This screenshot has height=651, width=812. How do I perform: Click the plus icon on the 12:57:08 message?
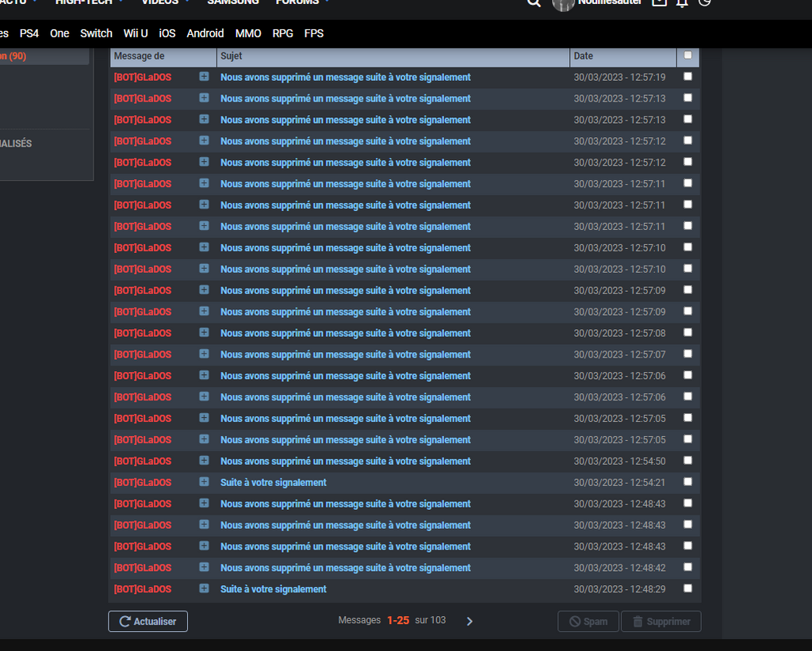point(204,333)
